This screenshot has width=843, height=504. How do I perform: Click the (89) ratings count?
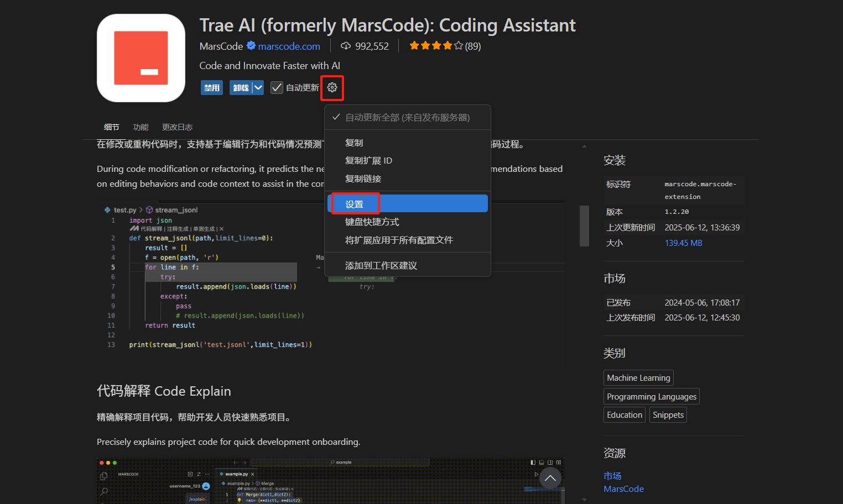(473, 46)
